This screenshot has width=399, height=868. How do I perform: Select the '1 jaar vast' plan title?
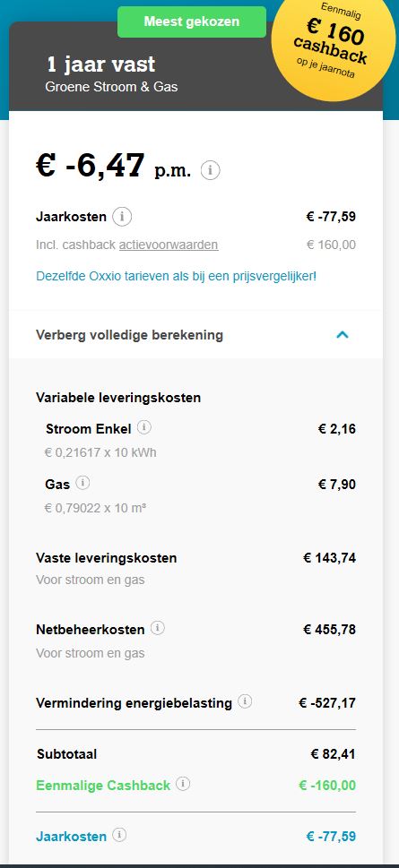100,65
